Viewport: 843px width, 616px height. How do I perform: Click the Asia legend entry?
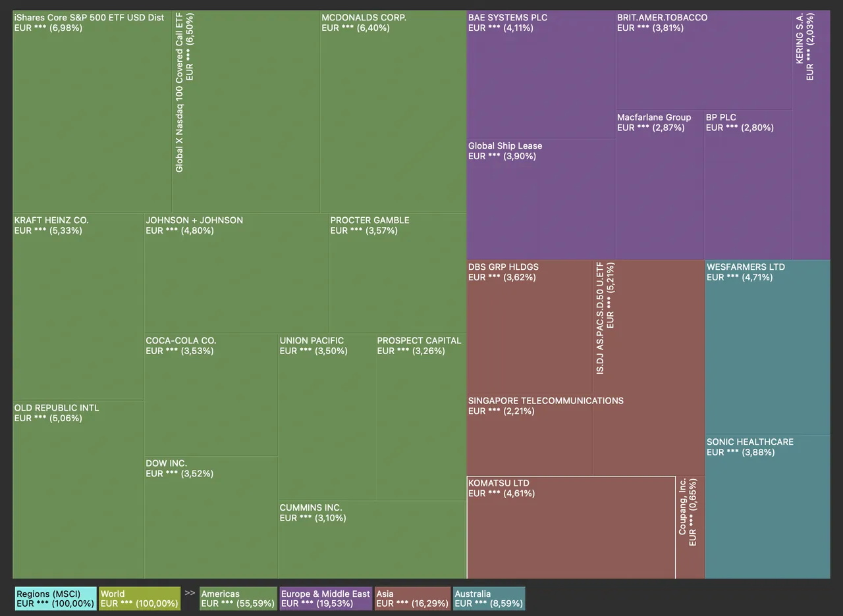click(x=412, y=599)
